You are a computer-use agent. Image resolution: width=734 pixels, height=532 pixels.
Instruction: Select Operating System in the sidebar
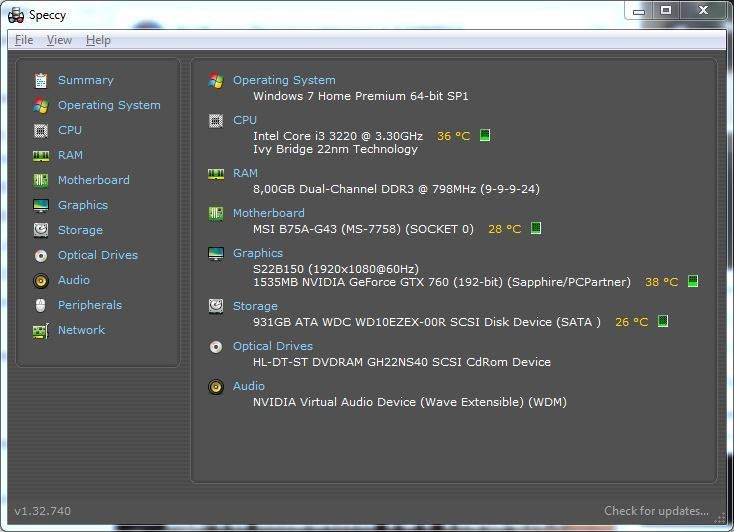tap(109, 105)
